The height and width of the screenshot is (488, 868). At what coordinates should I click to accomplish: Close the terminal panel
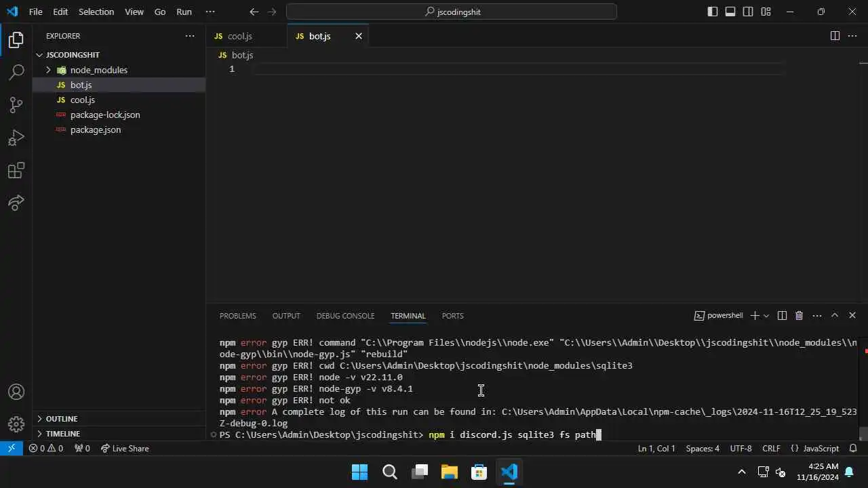tap(852, 316)
